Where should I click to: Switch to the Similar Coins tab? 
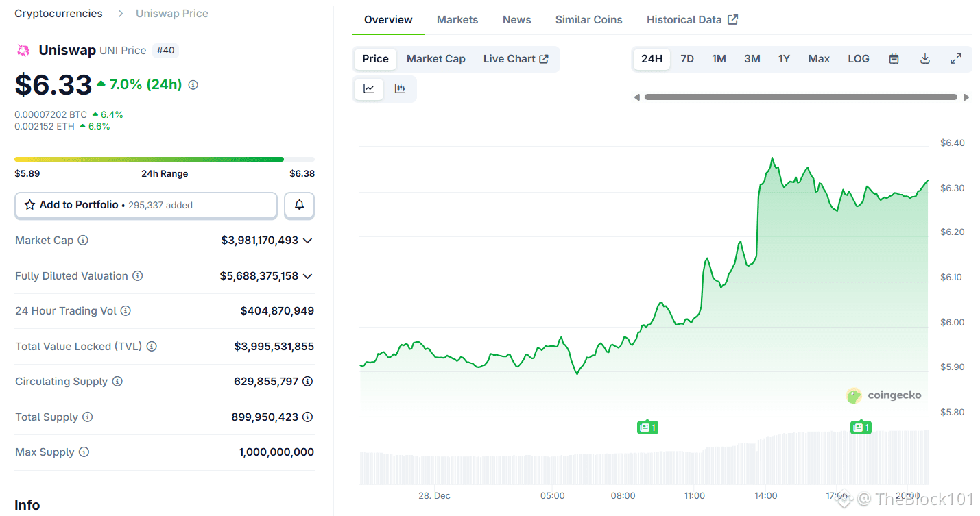(588, 19)
